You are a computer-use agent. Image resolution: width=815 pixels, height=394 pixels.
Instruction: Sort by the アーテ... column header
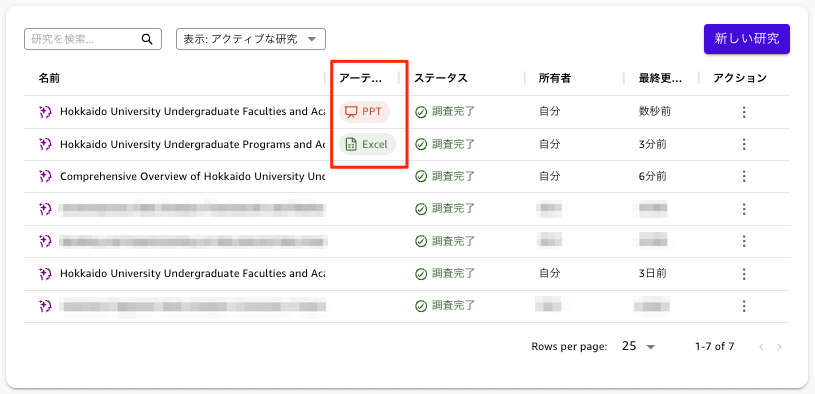click(x=360, y=78)
